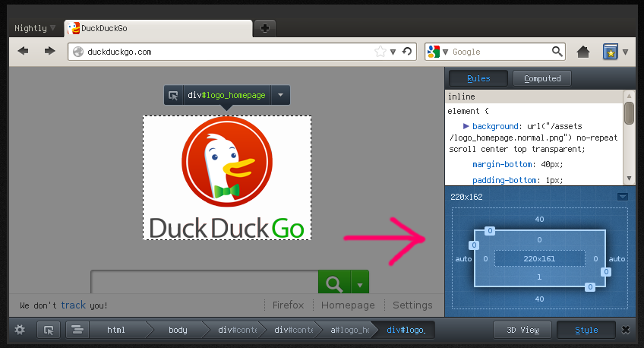Click the inspector settings gear icon
This screenshot has width=644, height=348.
click(x=20, y=330)
